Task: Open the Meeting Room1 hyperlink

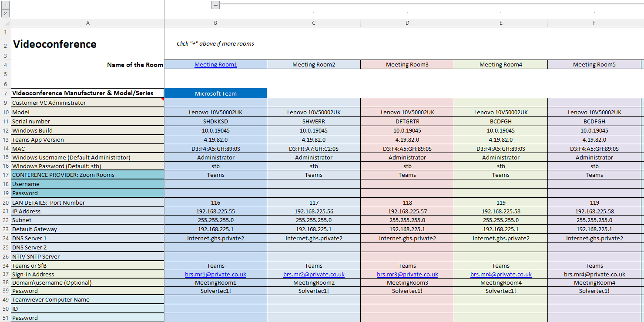Action: (216, 65)
